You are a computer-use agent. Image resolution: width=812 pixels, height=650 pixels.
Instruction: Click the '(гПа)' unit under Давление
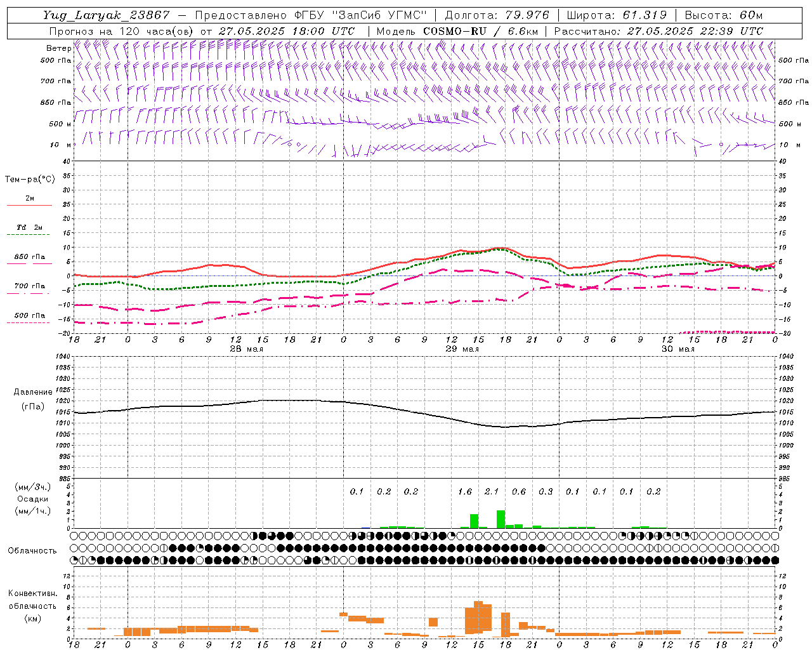(x=33, y=406)
